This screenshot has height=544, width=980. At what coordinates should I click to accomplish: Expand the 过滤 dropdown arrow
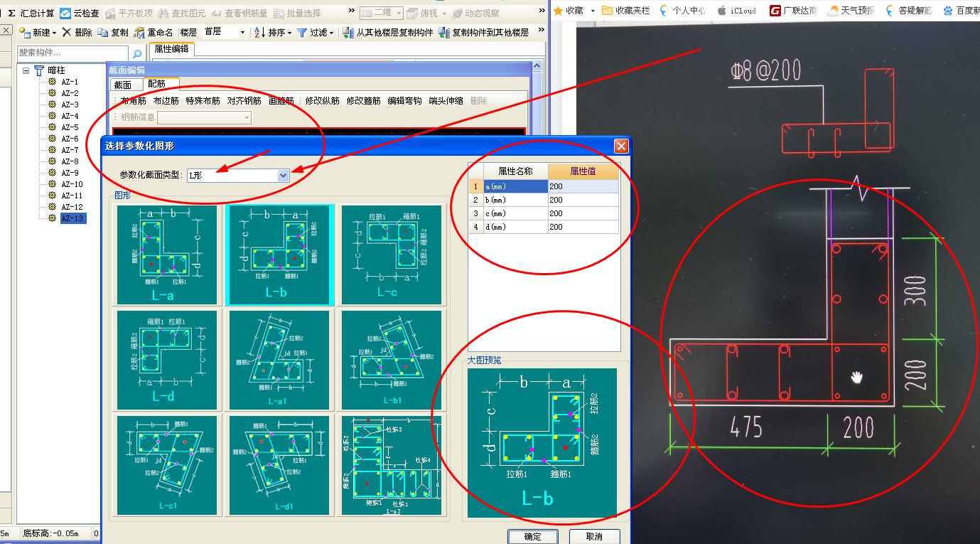tap(331, 33)
